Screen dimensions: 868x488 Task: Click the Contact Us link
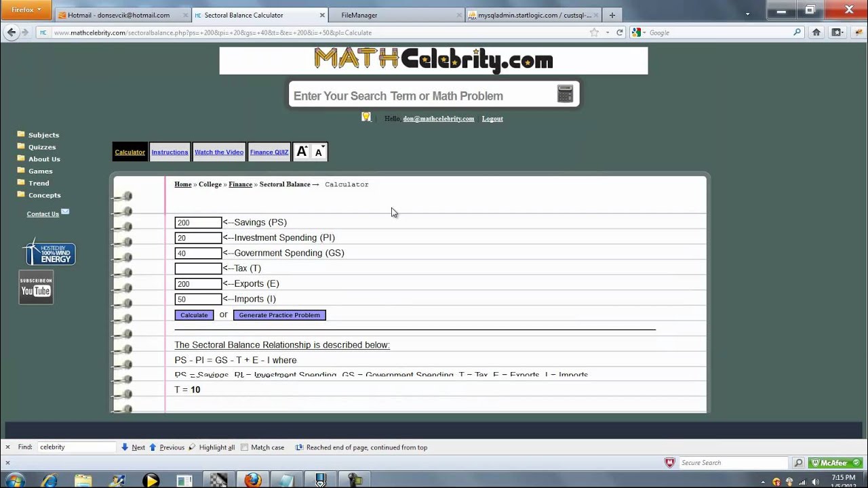click(43, 214)
